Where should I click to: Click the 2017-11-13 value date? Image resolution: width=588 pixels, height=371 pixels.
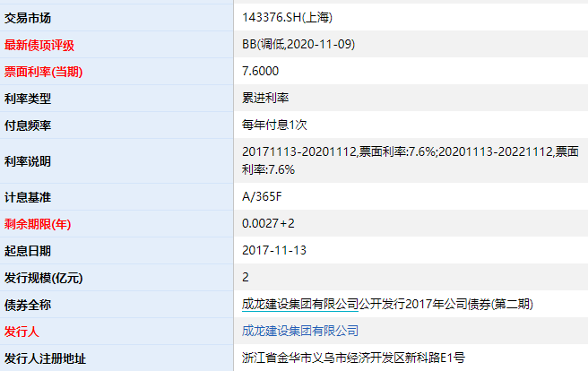tap(272, 250)
